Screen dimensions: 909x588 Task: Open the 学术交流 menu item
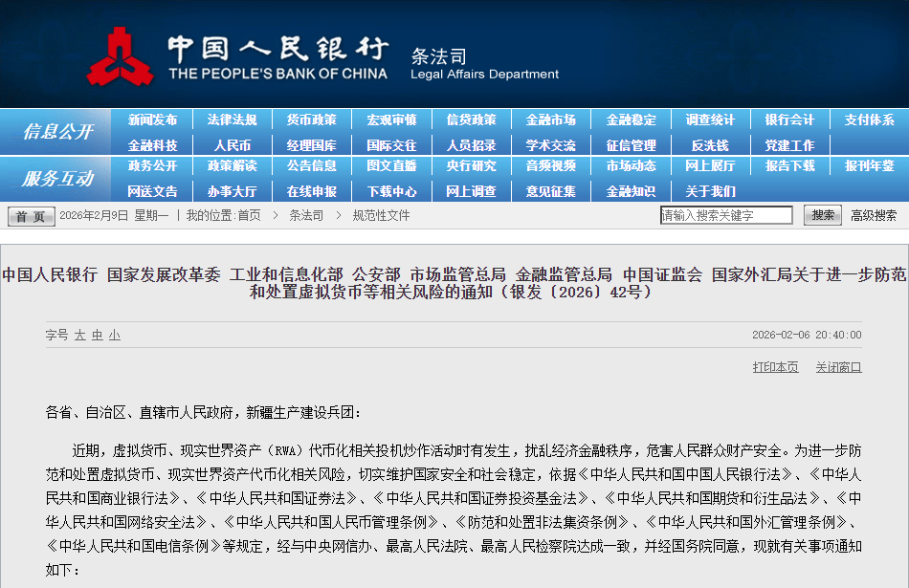click(x=551, y=145)
